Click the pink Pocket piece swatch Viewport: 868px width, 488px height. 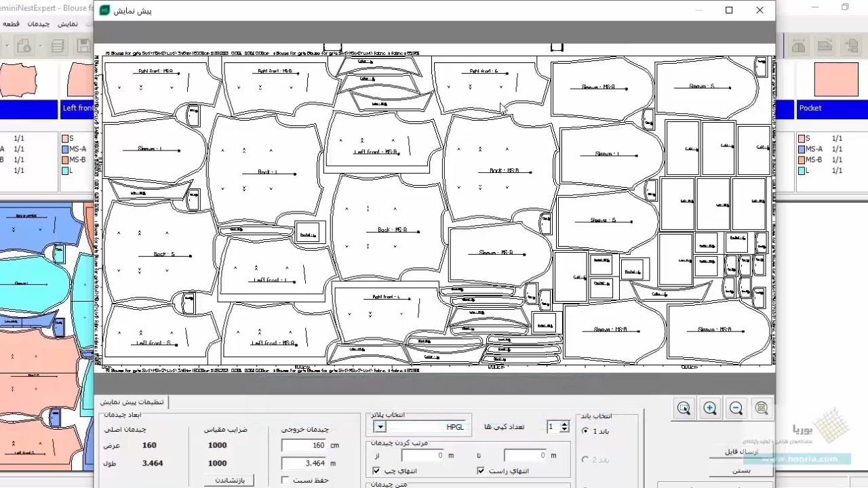click(x=831, y=79)
